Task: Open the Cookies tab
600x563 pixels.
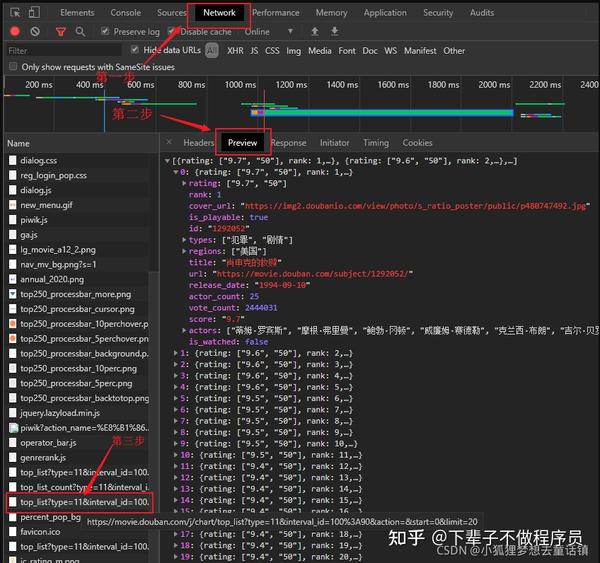Action: point(417,143)
